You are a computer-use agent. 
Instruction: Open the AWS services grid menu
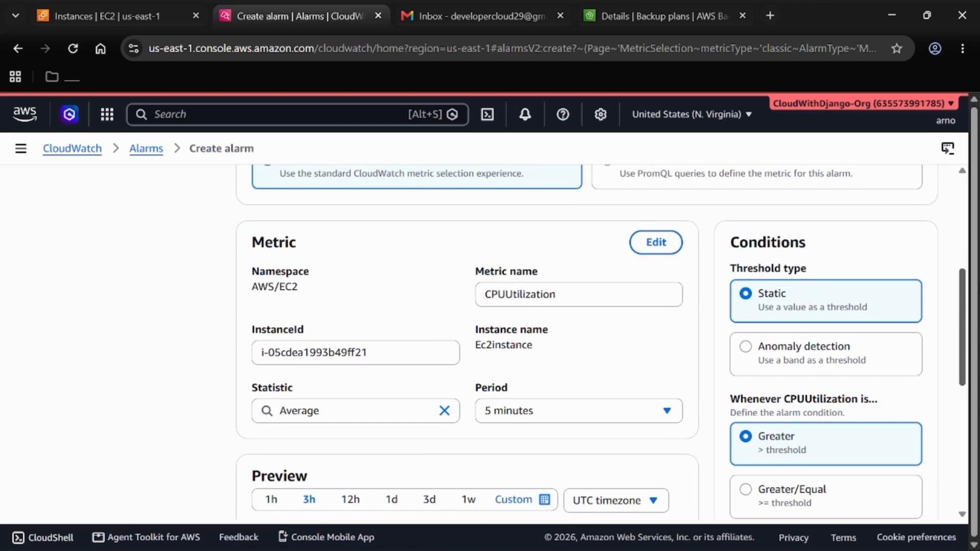coord(107,114)
